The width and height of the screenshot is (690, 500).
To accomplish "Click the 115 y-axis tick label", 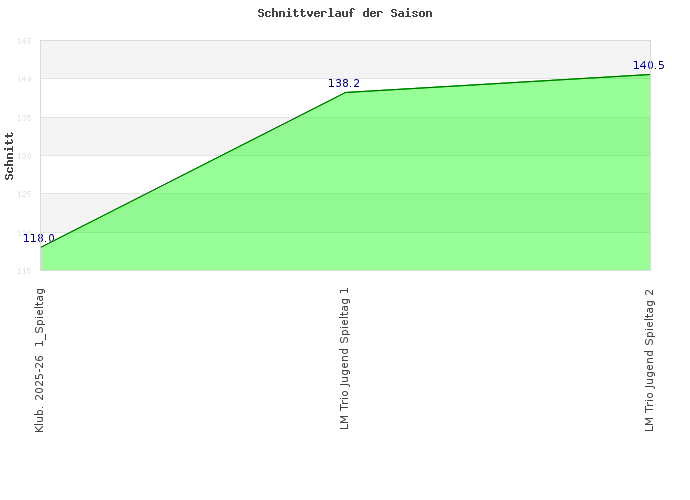I will coord(23,270).
